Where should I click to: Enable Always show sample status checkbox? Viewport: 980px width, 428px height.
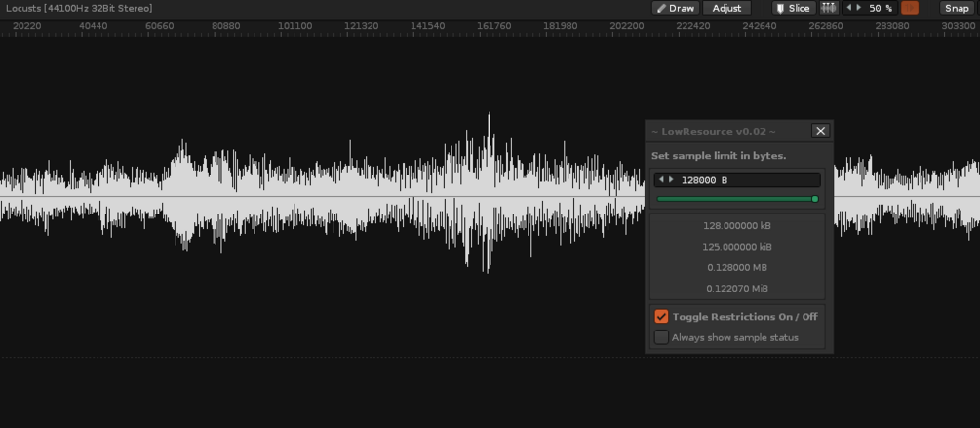pos(661,337)
